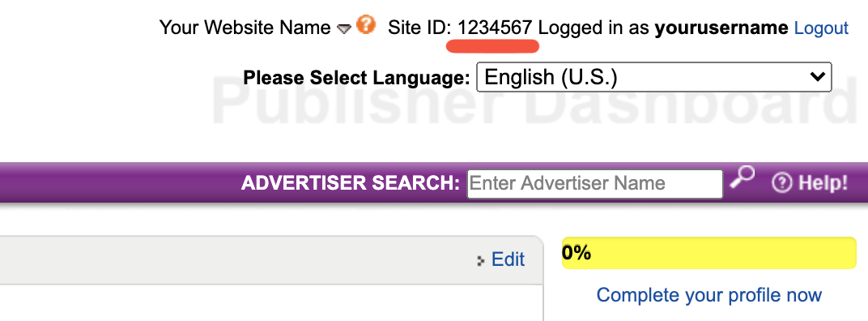Click the chevron arrow of the language dropdown
868x321 pixels.
pyautogui.click(x=817, y=77)
